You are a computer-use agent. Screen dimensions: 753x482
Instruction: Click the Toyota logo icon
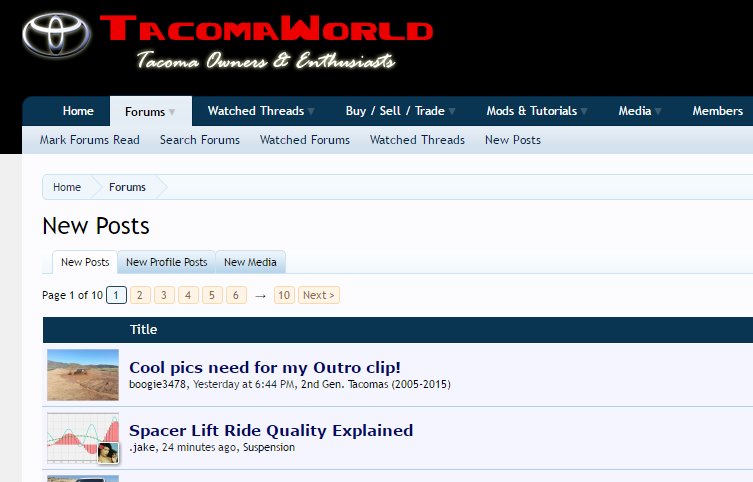(56, 35)
